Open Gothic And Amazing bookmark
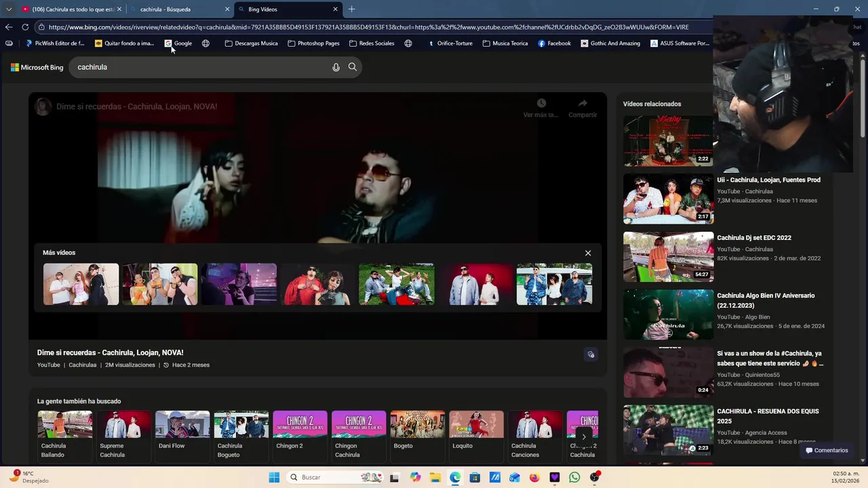Viewport: 868px width, 488px height. [610, 43]
